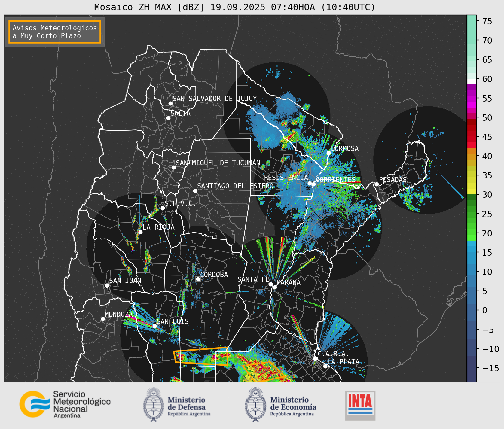Viewport: 504px width, 429px height.
Task: Click the Santa Fe city marker dot
Action: click(x=271, y=284)
